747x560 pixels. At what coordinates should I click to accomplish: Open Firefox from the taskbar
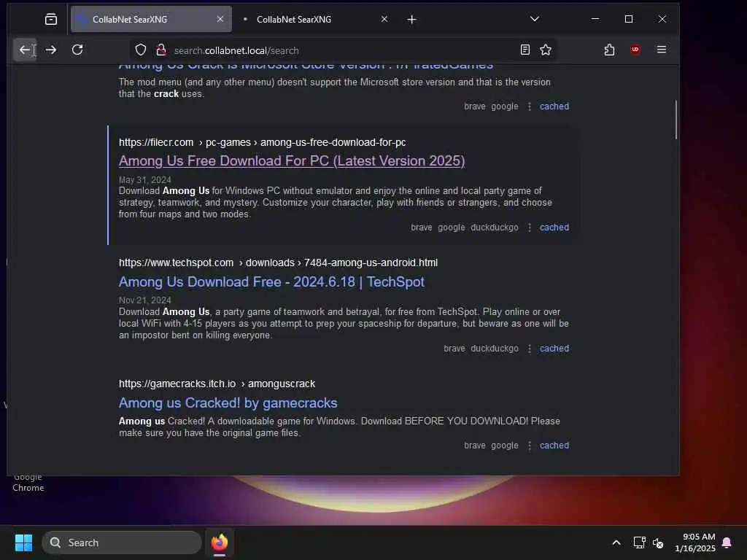click(220, 542)
